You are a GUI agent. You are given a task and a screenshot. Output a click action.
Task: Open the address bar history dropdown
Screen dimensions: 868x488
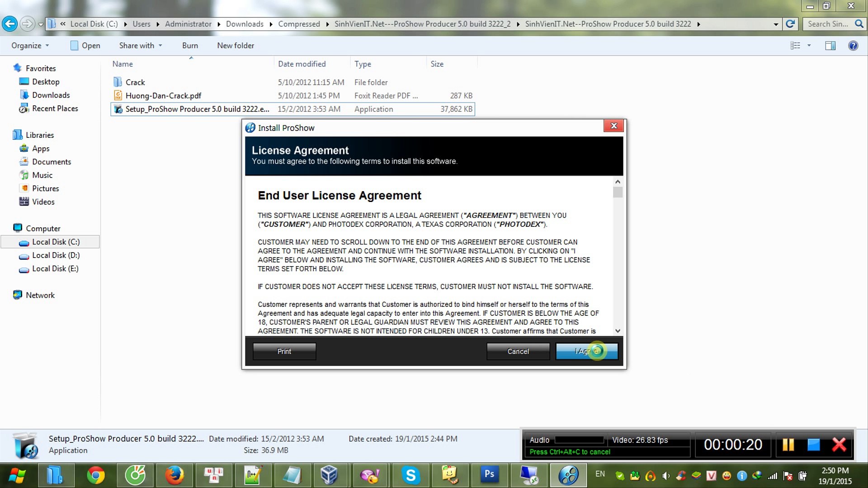[x=776, y=24]
